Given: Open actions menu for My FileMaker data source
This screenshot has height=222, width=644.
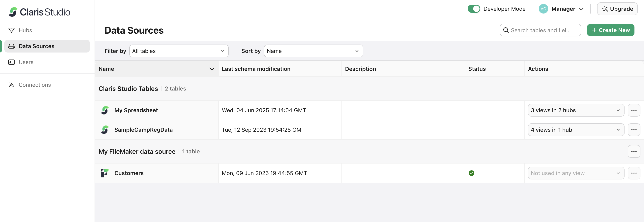Looking at the screenshot, I should [634, 151].
